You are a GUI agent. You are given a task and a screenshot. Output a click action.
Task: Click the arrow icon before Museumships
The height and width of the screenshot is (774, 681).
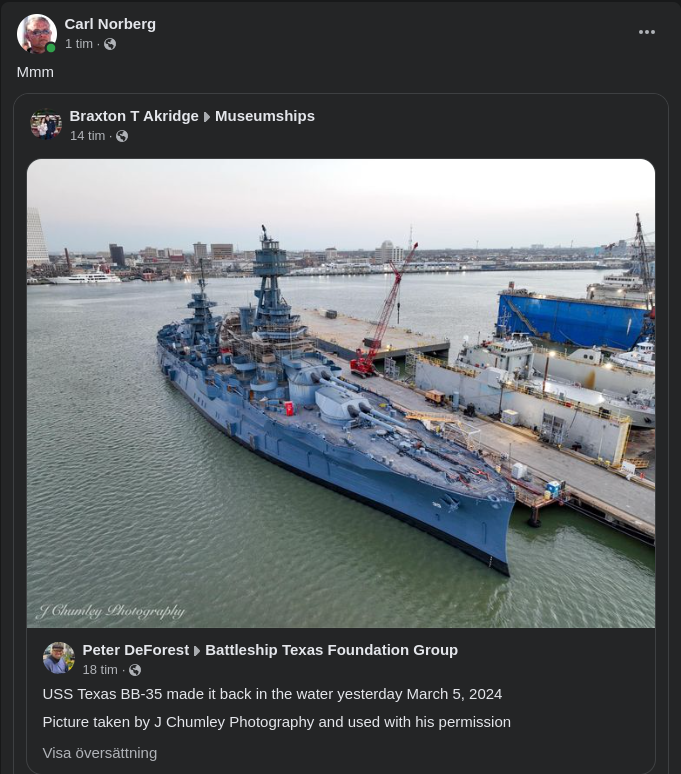[207, 117]
